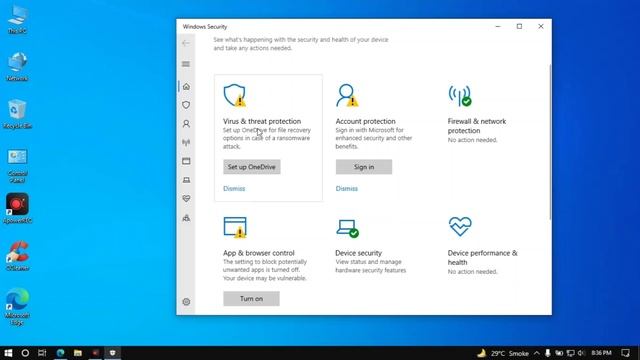Select the Control Panel desktop icon

17,165
